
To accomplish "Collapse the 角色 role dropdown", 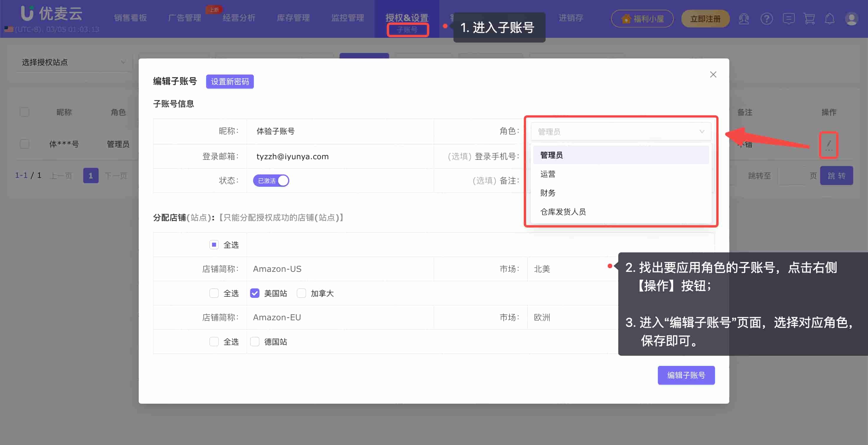I will pyautogui.click(x=621, y=131).
